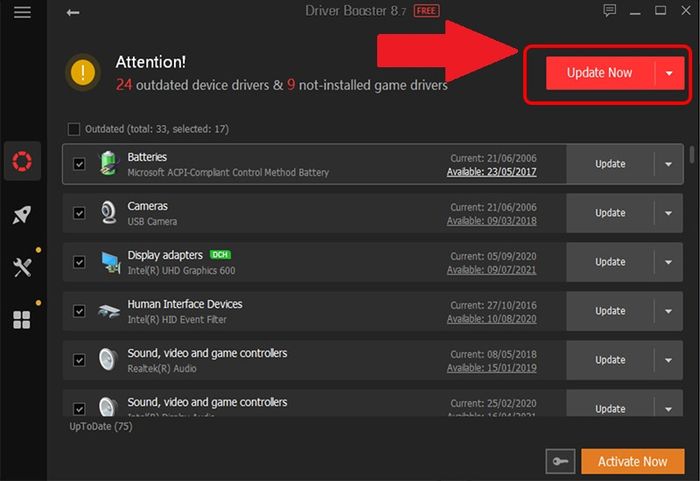Uncheck the last Sound controllers checkbox
The image size is (700, 481).
[79, 409]
